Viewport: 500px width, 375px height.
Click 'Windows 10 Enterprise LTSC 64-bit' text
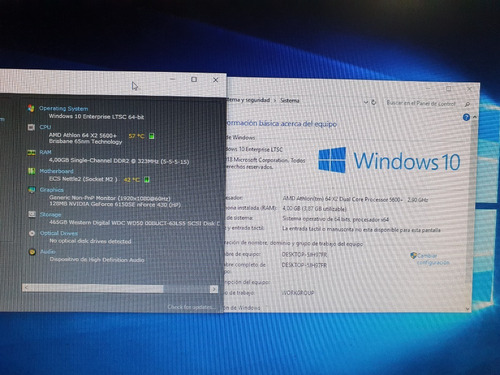pos(96,117)
